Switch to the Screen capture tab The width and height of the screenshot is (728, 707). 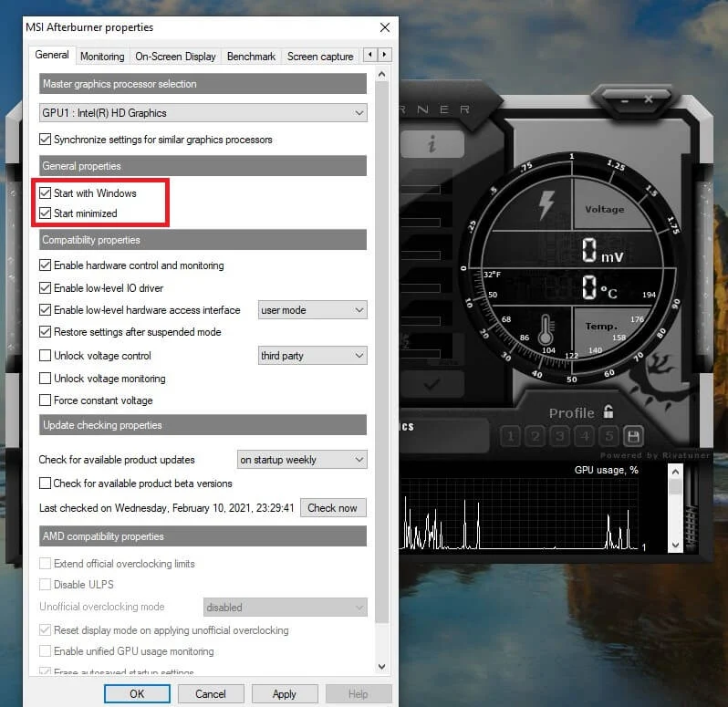(320, 57)
